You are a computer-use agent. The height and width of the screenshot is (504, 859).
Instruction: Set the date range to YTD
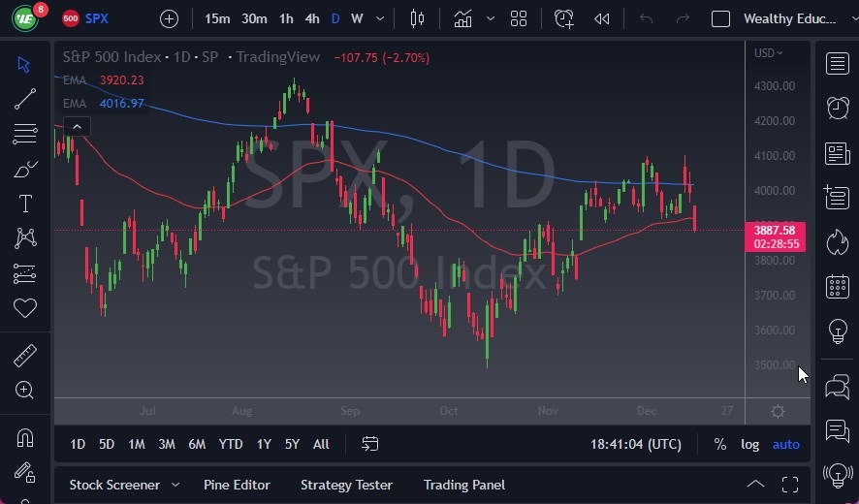click(x=231, y=444)
